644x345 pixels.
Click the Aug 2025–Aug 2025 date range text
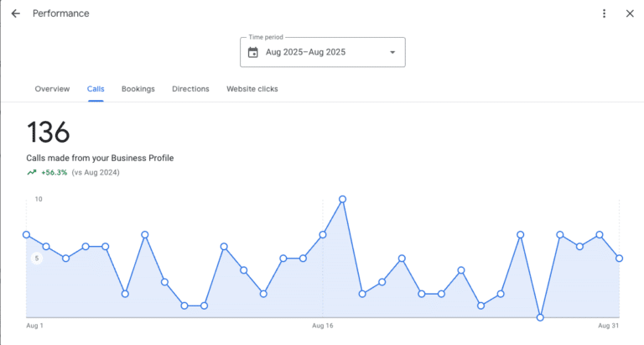click(x=305, y=52)
